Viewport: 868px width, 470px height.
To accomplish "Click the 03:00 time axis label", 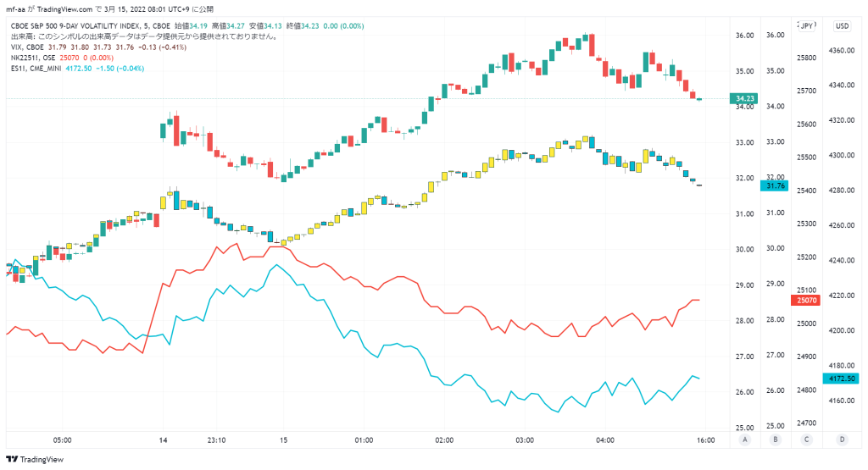I will coord(525,440).
